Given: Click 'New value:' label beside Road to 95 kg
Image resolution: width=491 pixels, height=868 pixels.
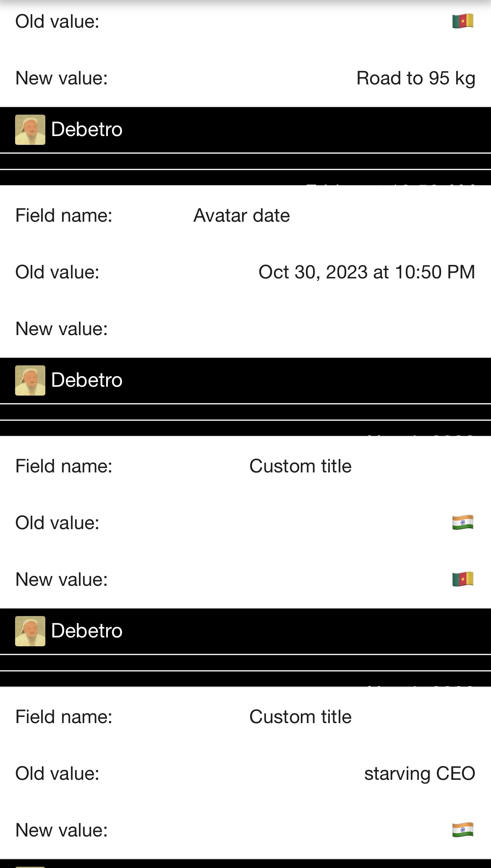Looking at the screenshot, I should pos(62,78).
